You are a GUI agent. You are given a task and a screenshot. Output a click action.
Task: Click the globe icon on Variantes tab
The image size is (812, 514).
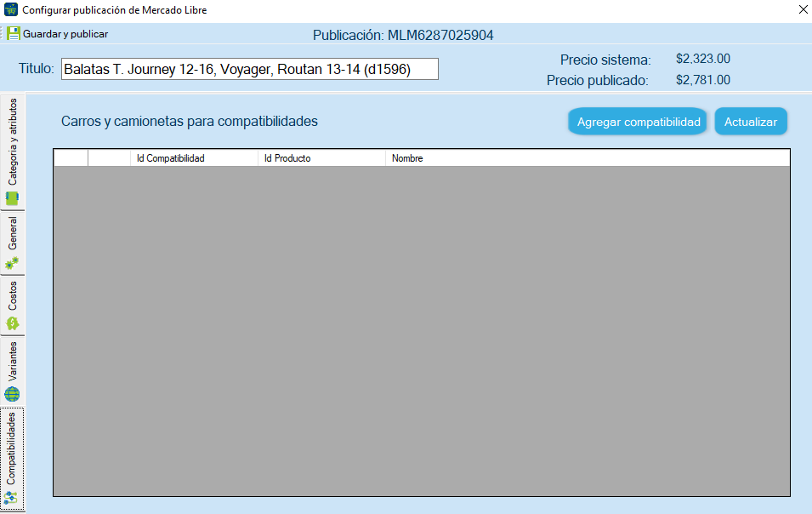click(x=12, y=394)
